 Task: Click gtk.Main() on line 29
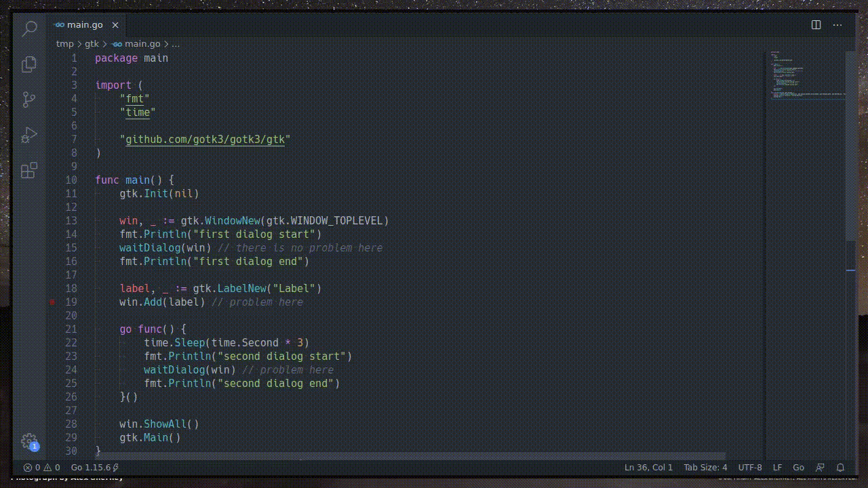(x=150, y=438)
